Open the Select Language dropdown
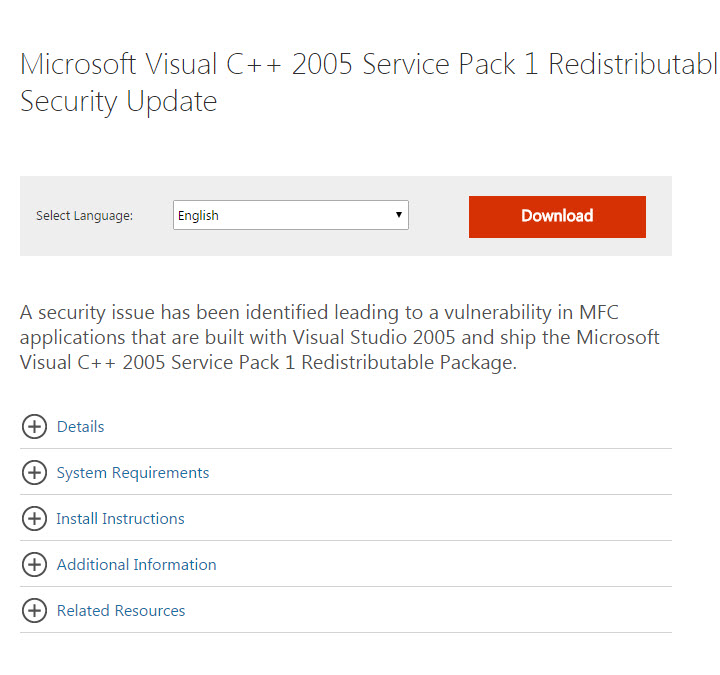Viewport: 720px width, 675px height. 291,215
